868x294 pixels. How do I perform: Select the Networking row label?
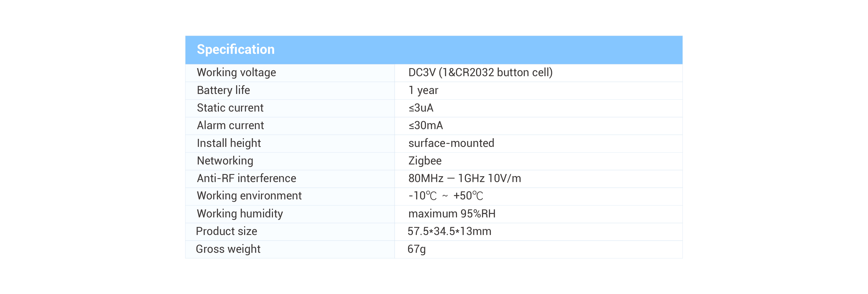pyautogui.click(x=225, y=161)
